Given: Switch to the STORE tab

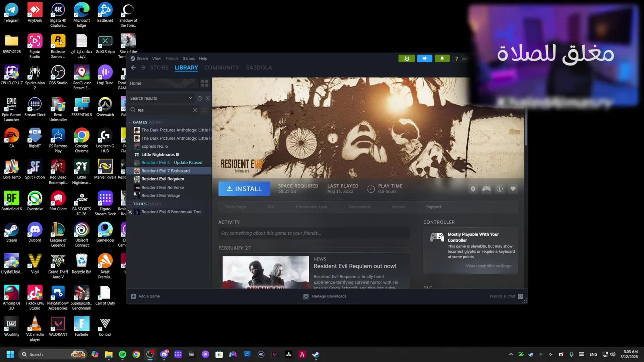Looking at the screenshot, I should (159, 68).
